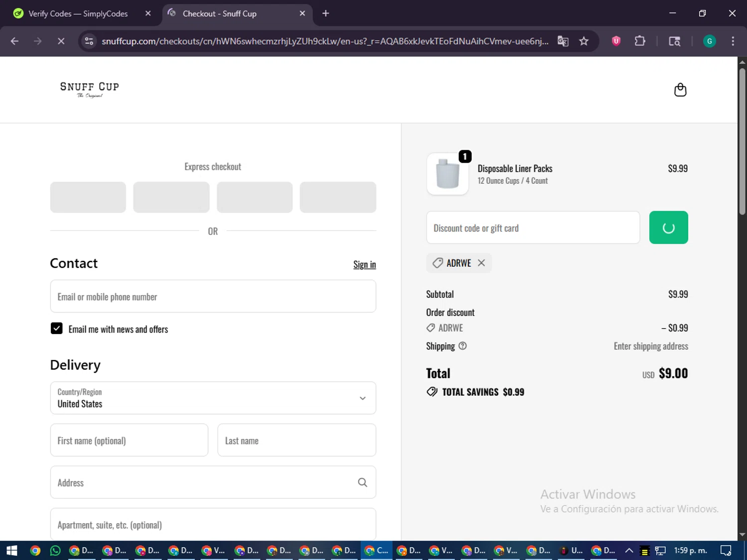Go back using browser back arrow
Viewport: 747px width, 560px height.
tap(14, 41)
